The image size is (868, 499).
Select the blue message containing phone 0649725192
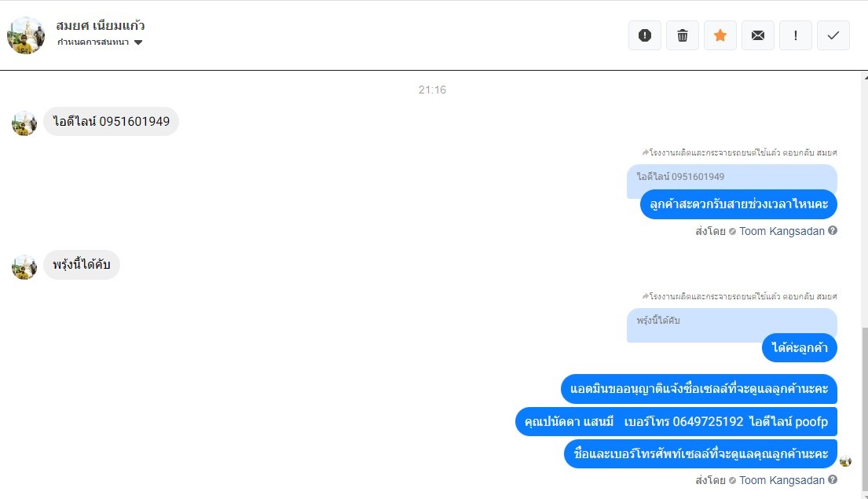[676, 421]
